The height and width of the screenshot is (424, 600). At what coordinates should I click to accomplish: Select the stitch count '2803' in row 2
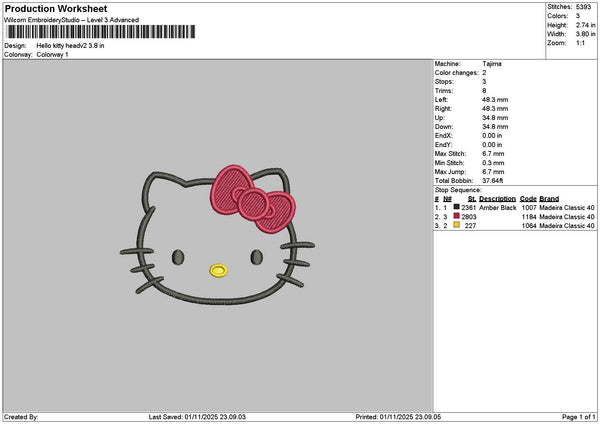coord(468,217)
